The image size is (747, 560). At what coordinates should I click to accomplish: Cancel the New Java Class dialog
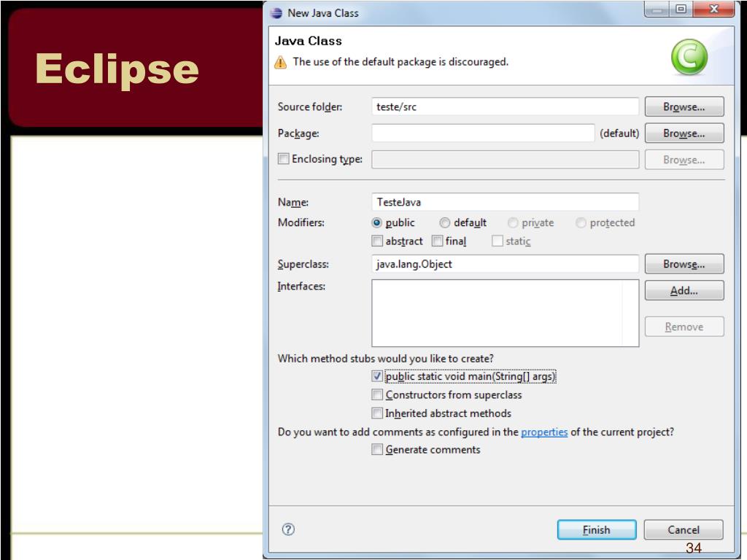tap(684, 529)
